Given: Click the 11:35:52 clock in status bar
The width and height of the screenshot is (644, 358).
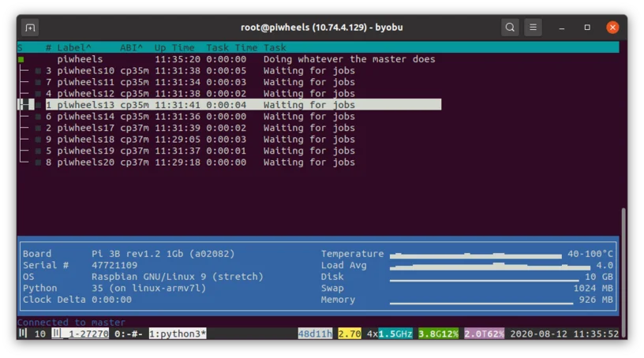Looking at the screenshot, I should pos(596,334).
